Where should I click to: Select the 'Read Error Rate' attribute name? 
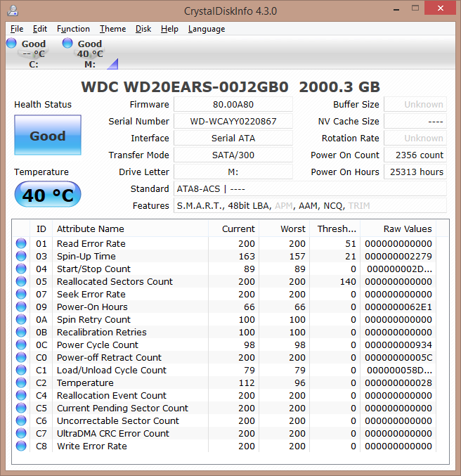coord(91,243)
